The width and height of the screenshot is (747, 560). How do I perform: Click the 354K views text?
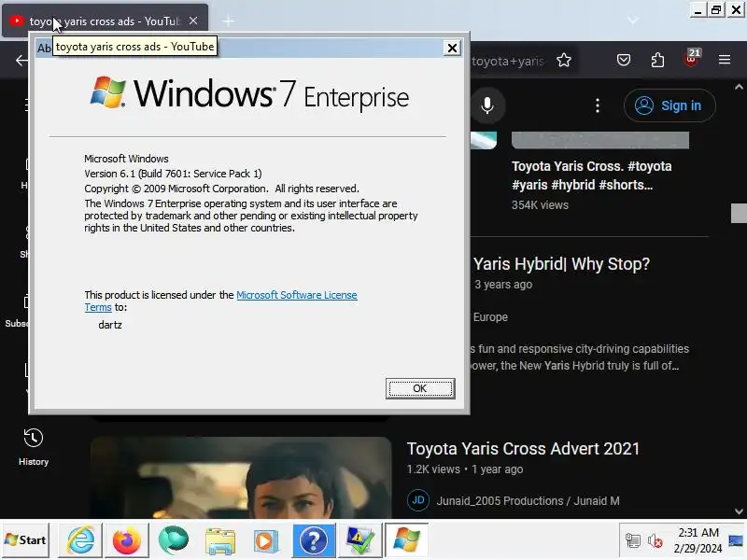[x=540, y=205]
